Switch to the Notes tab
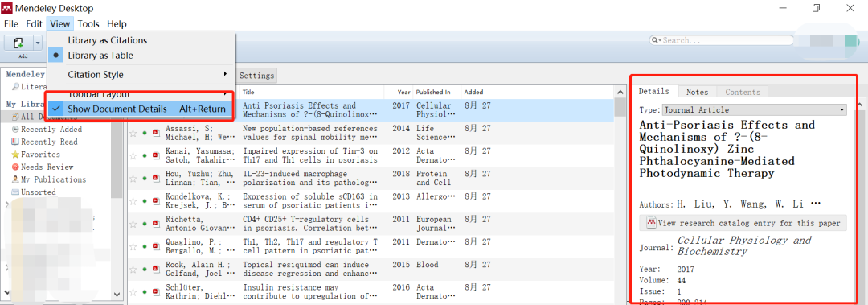 [697, 92]
